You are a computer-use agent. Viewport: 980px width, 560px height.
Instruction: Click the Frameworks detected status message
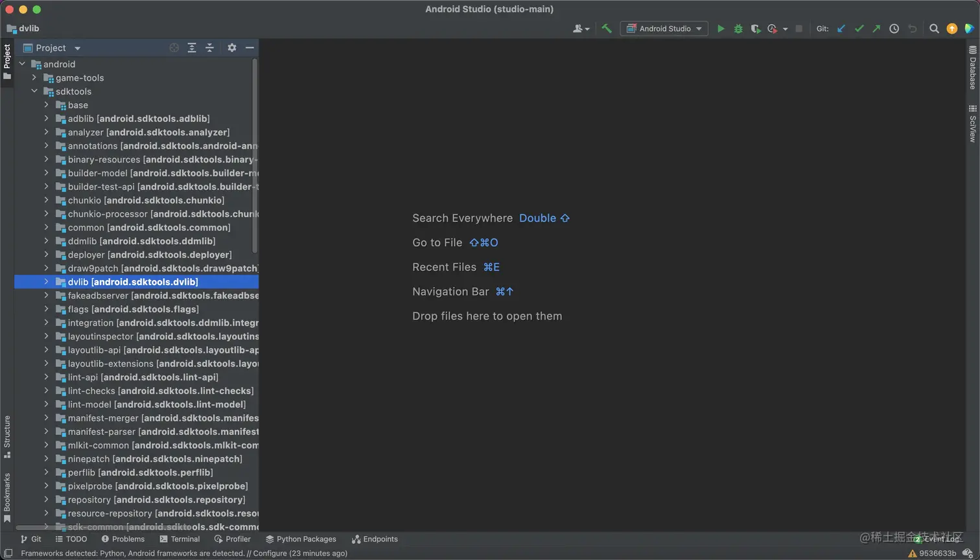[x=184, y=554]
